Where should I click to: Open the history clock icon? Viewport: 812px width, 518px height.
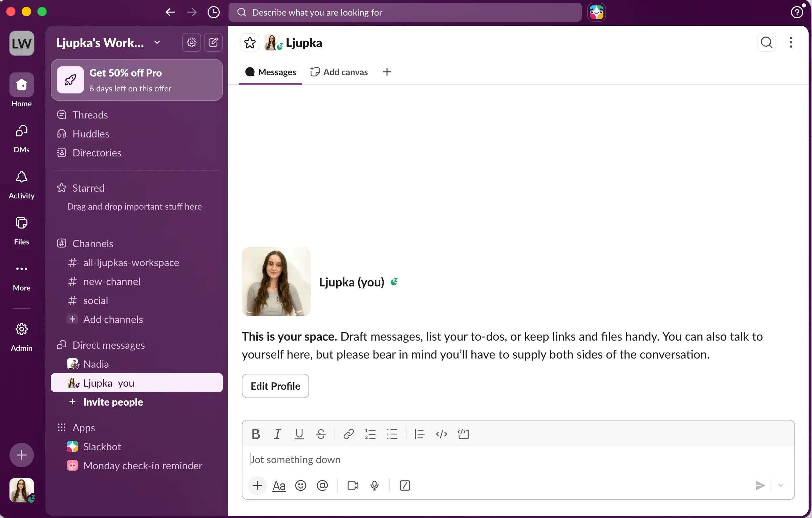(214, 13)
